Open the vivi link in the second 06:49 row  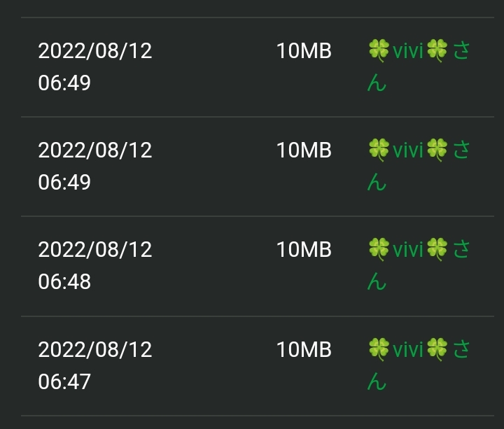pos(408,150)
